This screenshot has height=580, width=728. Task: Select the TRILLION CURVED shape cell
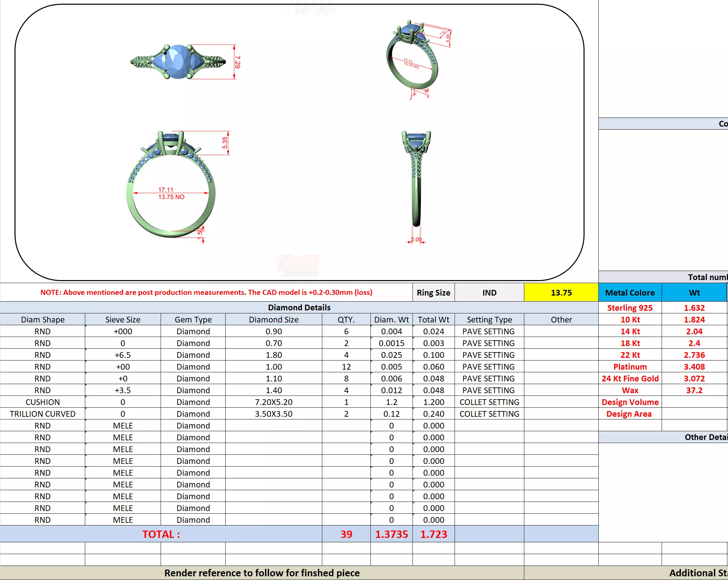tap(42, 414)
